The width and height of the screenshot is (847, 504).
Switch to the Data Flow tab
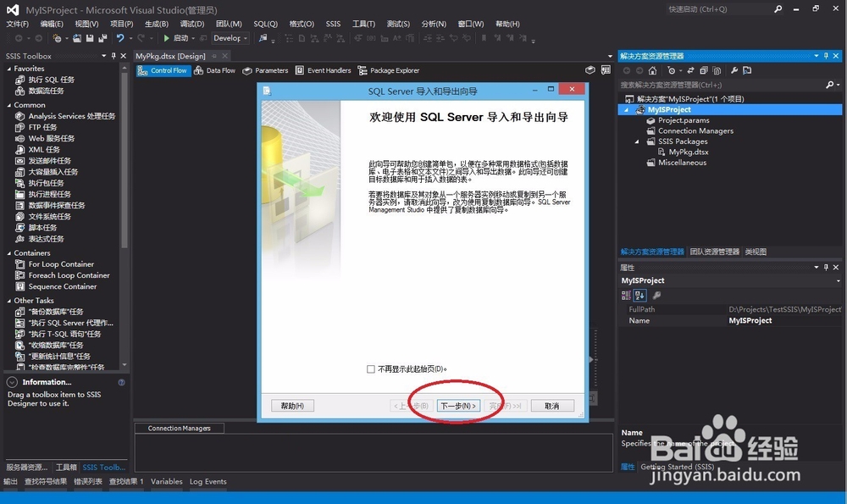(x=215, y=70)
